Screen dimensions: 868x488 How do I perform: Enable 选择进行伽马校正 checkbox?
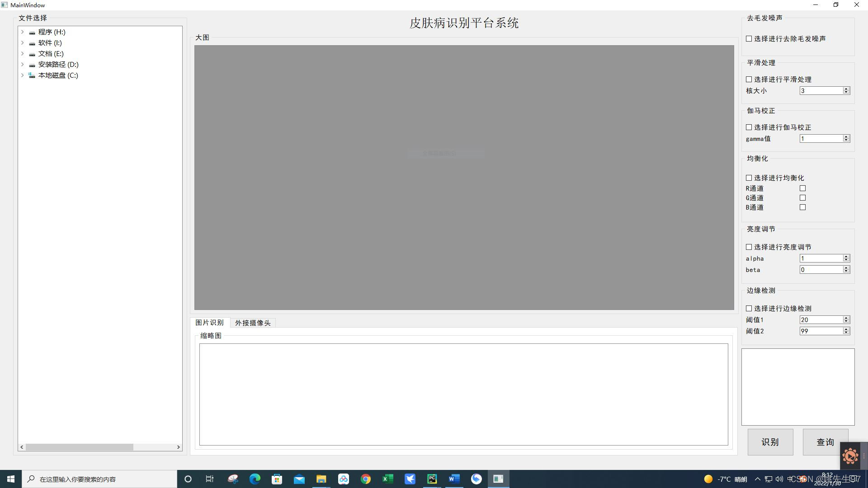[749, 127]
